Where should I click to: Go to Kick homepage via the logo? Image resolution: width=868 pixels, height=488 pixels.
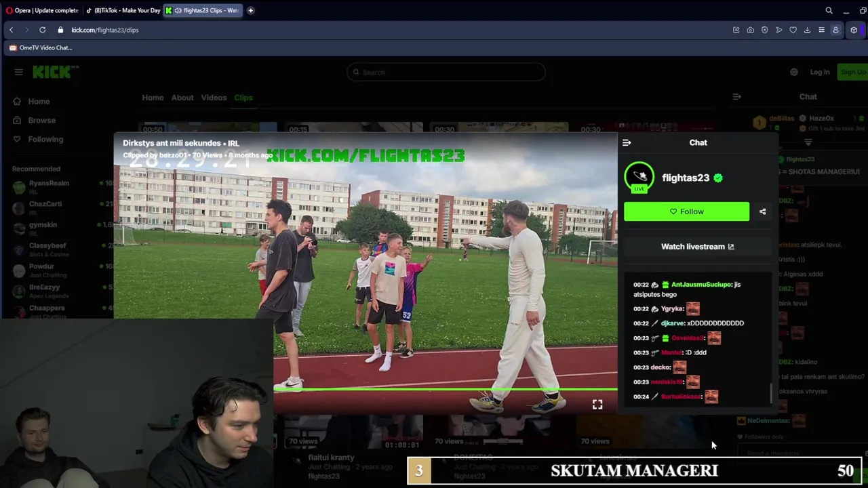coord(56,72)
